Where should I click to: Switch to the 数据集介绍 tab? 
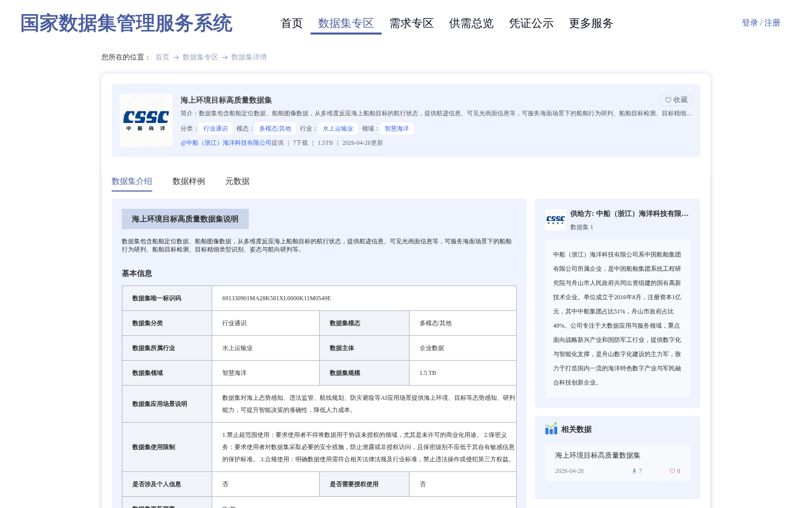pyautogui.click(x=132, y=181)
